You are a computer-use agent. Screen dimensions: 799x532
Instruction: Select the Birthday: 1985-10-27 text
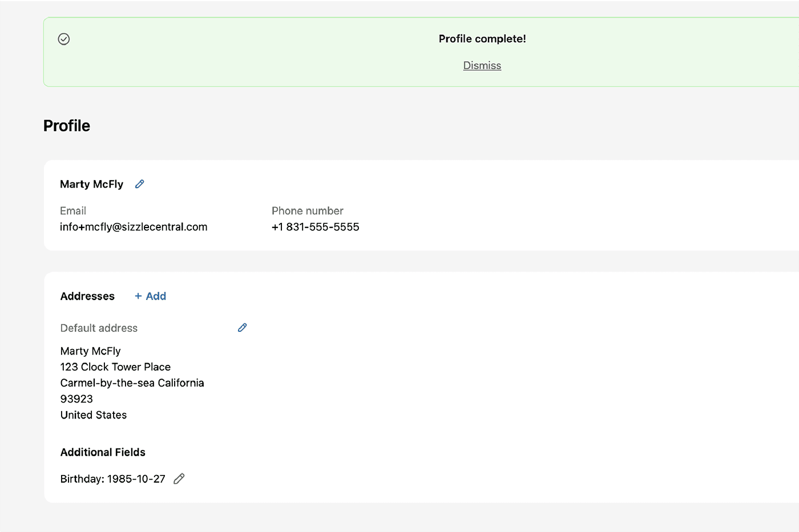point(112,479)
